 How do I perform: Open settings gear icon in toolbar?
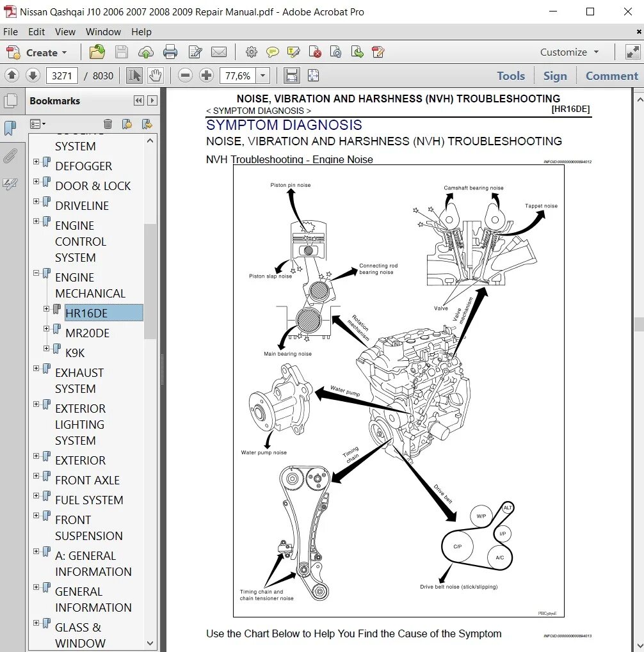tap(252, 52)
